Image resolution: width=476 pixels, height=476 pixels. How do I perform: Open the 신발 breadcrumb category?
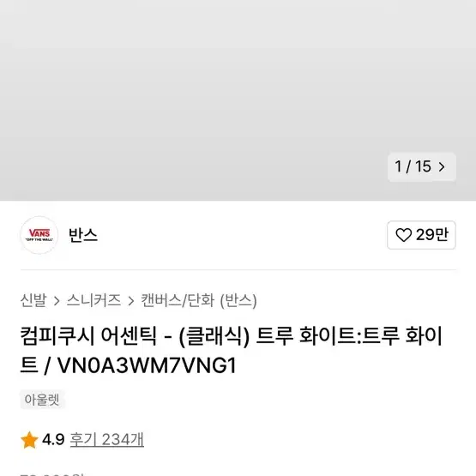coord(33,300)
